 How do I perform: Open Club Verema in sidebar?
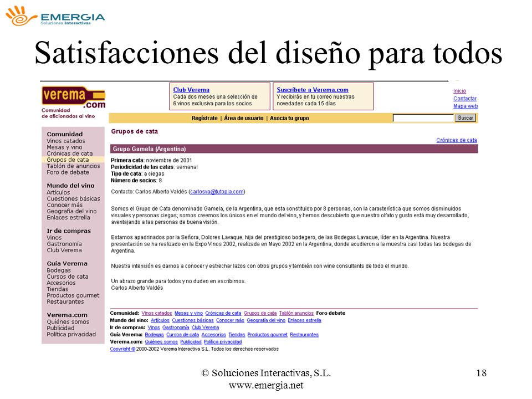pos(64,250)
